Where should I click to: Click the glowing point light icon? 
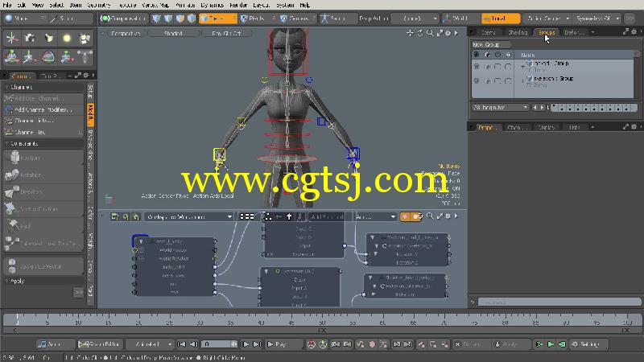tap(67, 39)
